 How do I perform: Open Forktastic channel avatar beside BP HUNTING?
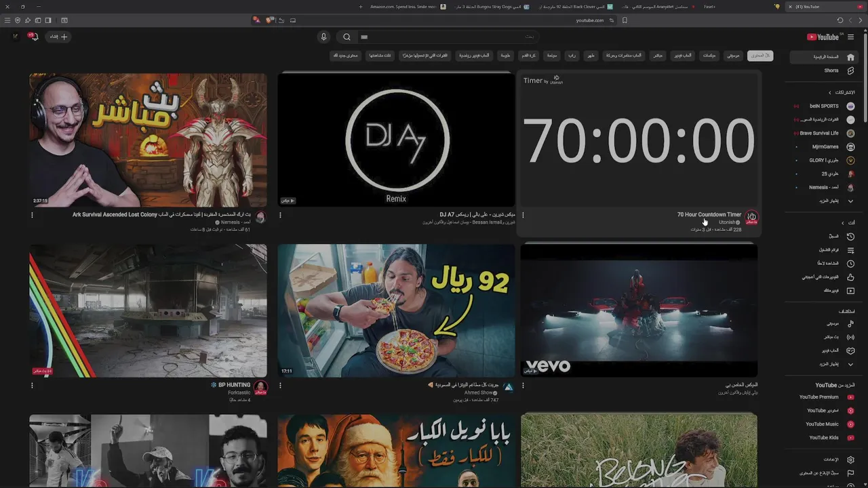pyautogui.click(x=260, y=387)
